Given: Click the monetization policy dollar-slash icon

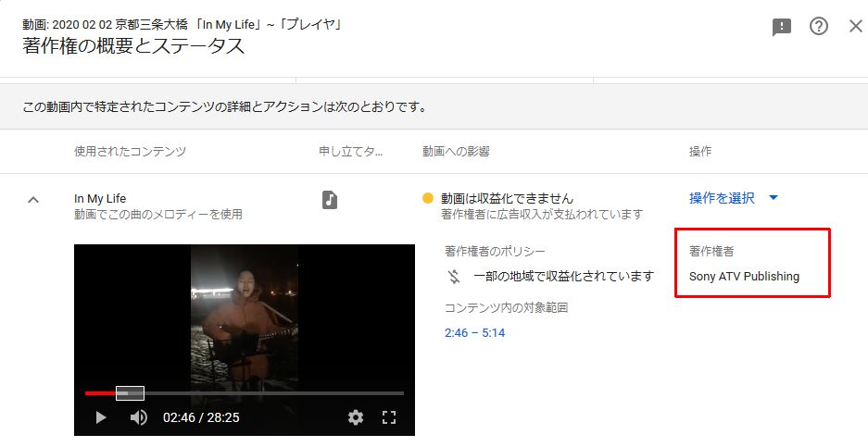Looking at the screenshot, I should tap(454, 276).
